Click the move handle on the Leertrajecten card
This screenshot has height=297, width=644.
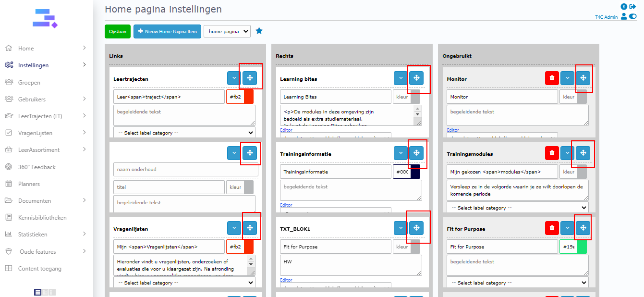[x=250, y=78]
